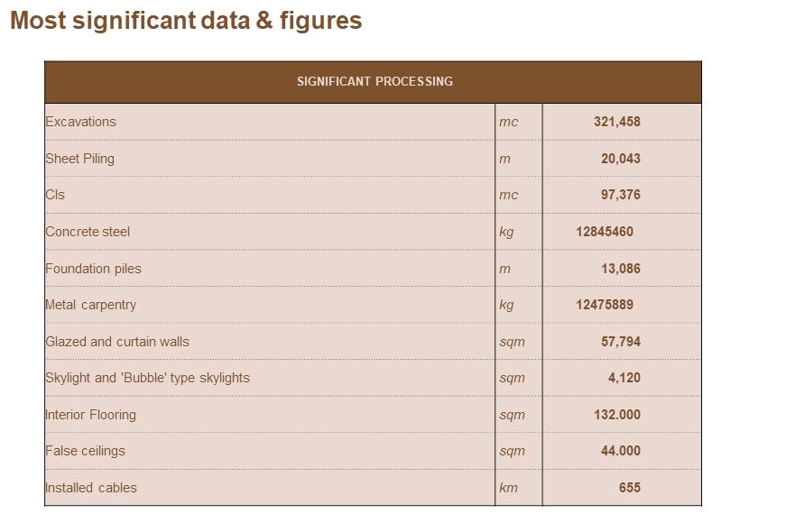Select the Sheet Piling row label
The image size is (786, 532).
(80, 159)
